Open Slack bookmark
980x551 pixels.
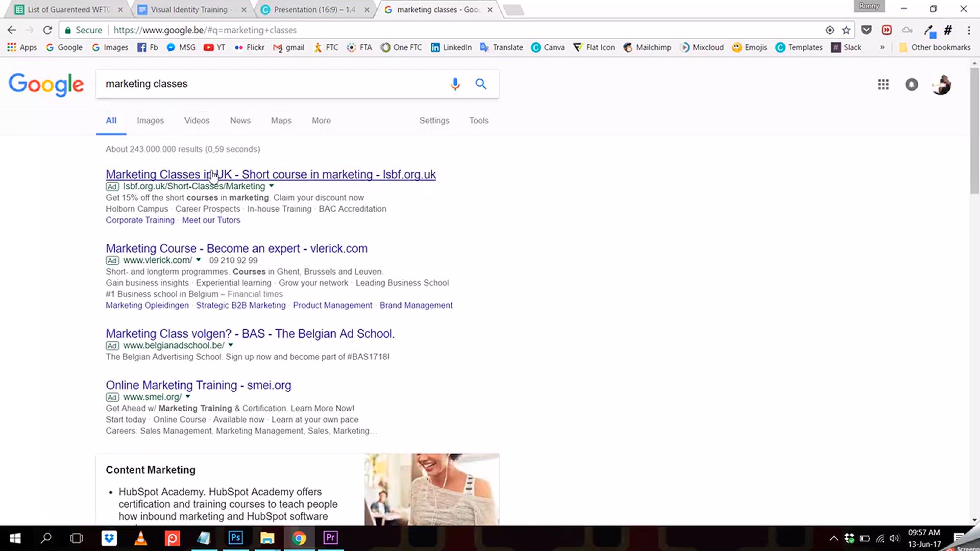(846, 47)
